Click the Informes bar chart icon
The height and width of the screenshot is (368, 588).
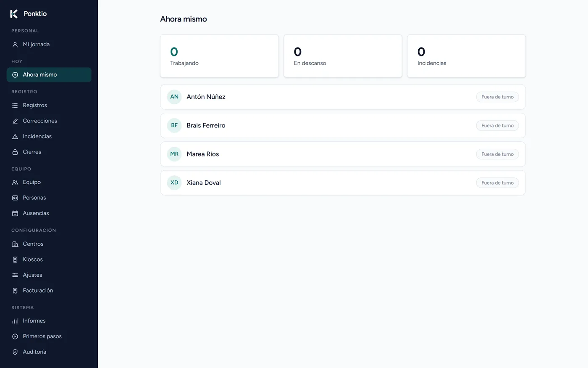pyautogui.click(x=15, y=321)
